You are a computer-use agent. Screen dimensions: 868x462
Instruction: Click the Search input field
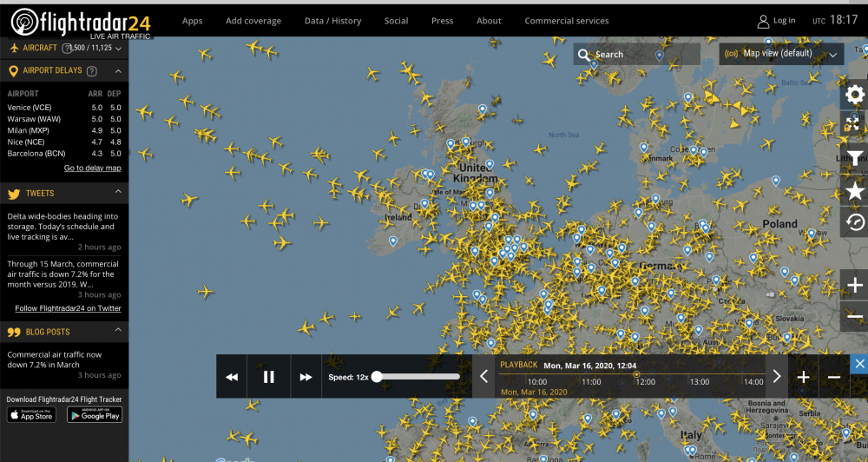coord(636,55)
